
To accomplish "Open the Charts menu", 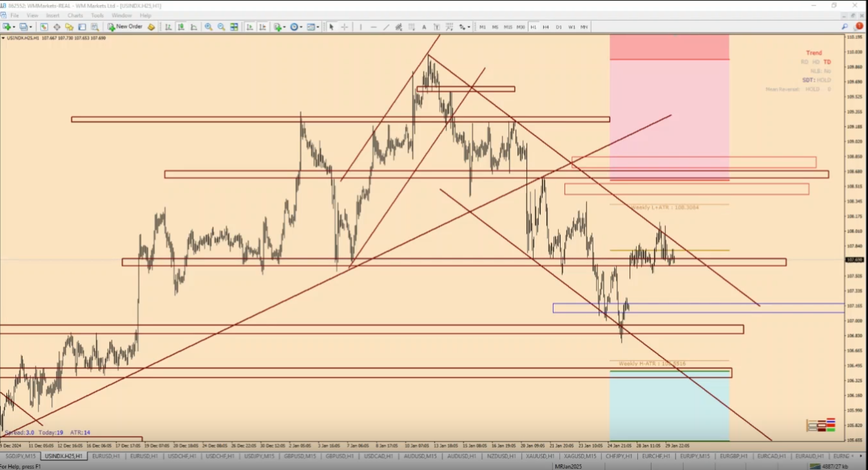I will pos(75,15).
